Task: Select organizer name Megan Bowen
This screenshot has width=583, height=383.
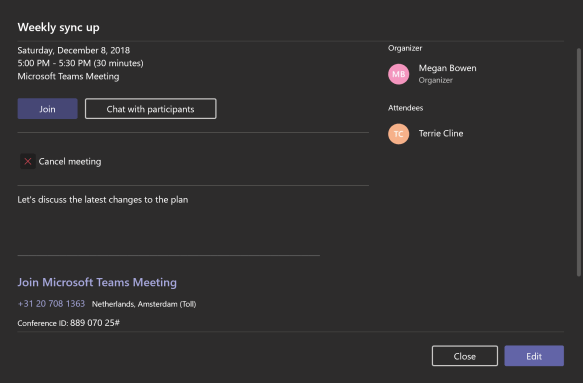Action: [x=447, y=68]
